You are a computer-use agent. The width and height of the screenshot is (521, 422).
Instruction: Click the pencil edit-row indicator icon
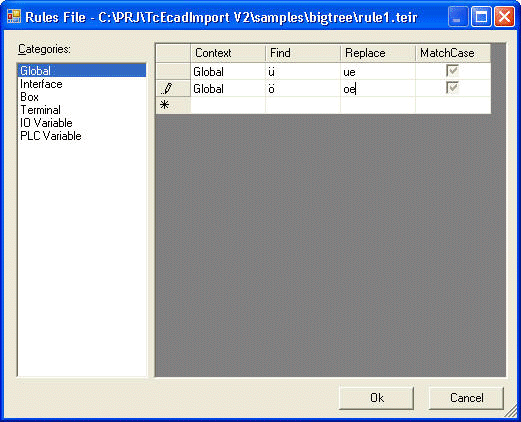point(167,89)
